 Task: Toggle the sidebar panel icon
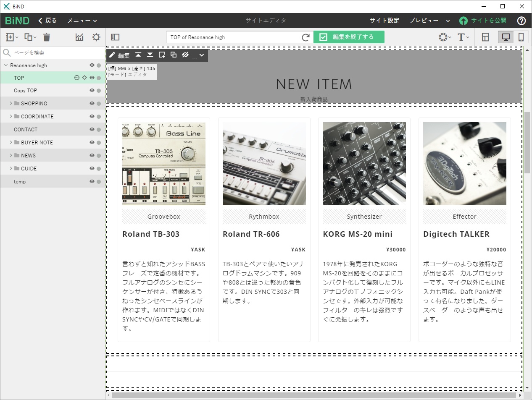[115, 37]
